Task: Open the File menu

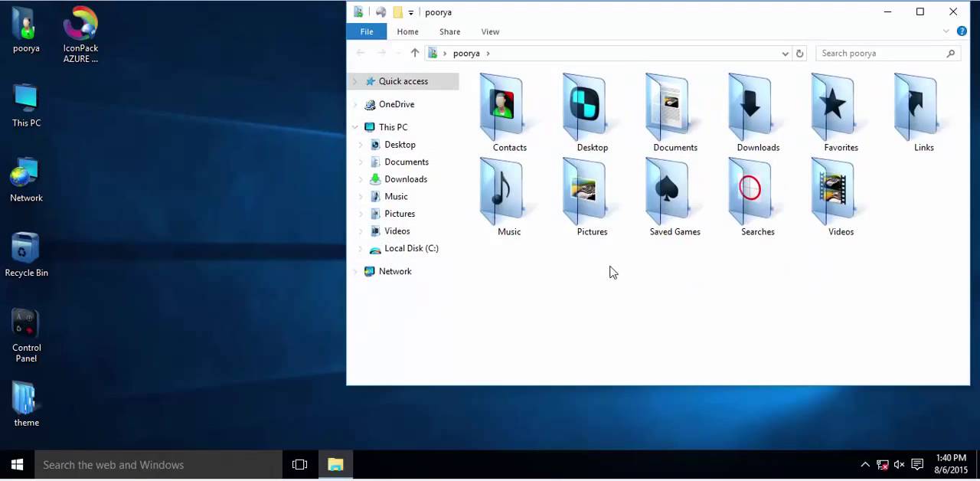Action: [366, 31]
